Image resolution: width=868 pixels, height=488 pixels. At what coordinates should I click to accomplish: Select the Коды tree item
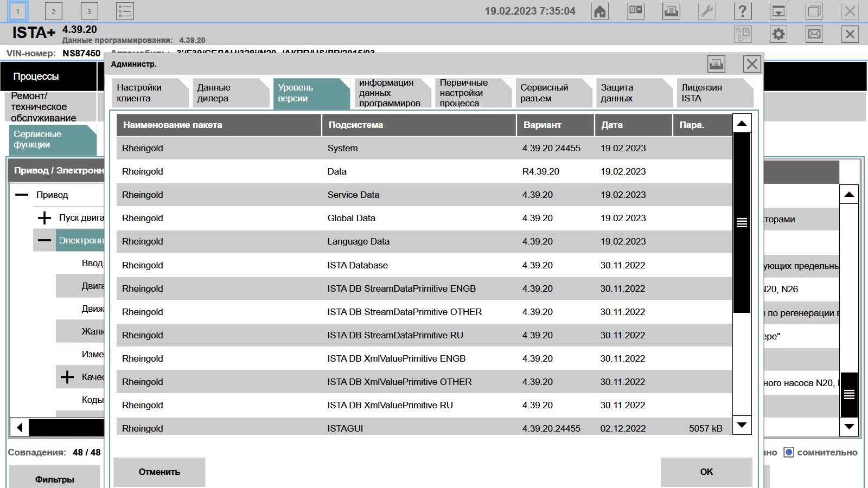[92, 400]
